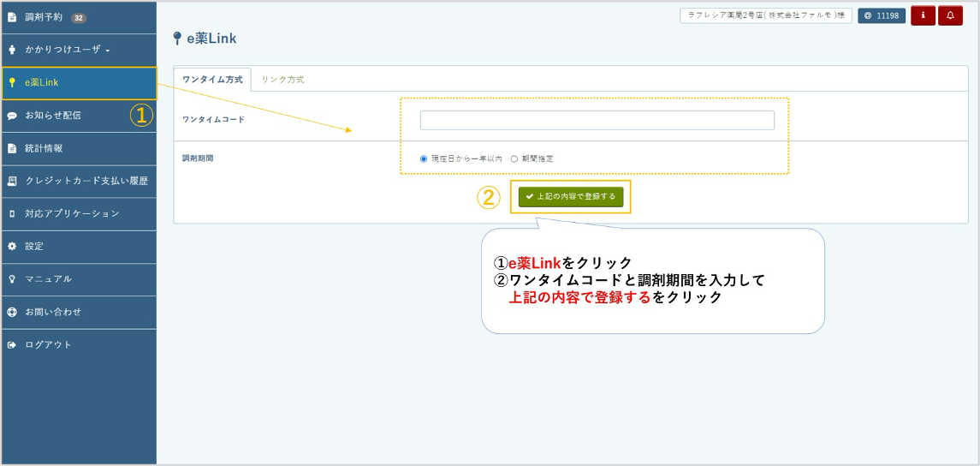
Task: Open notifications via the bell icon
Action: [950, 15]
